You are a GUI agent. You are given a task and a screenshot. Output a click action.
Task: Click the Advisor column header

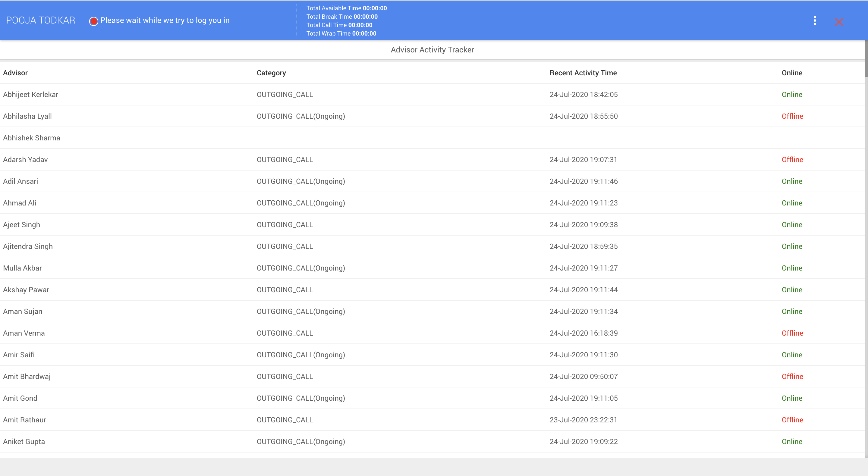(15, 73)
